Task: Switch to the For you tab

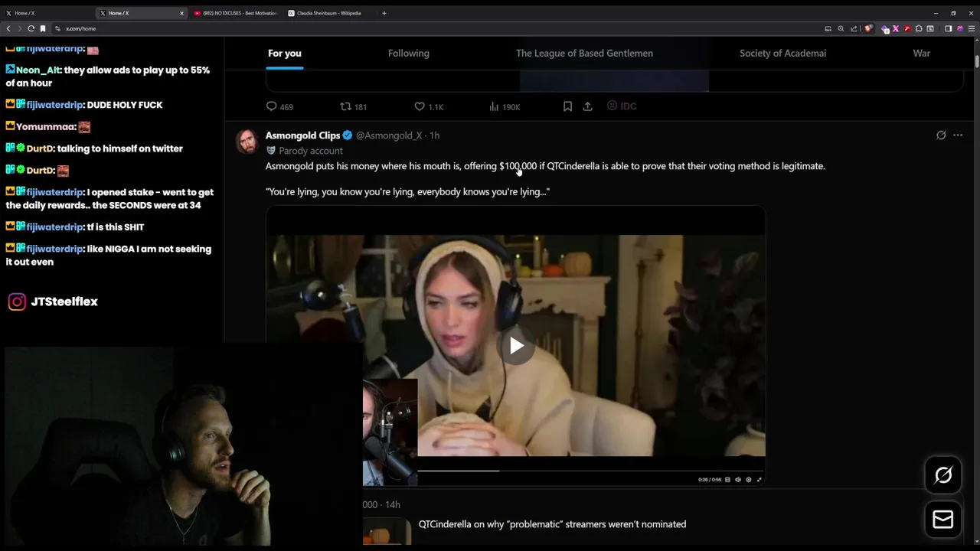Action: (284, 53)
